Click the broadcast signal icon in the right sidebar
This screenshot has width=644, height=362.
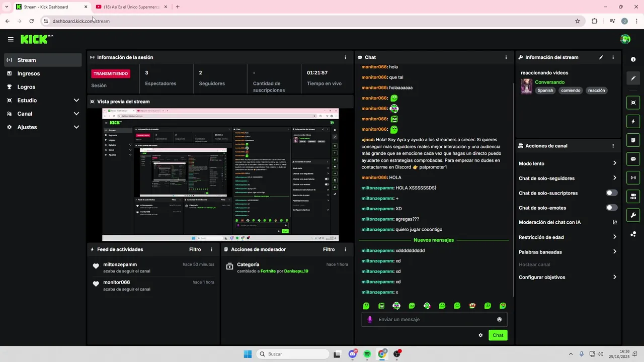(633, 177)
